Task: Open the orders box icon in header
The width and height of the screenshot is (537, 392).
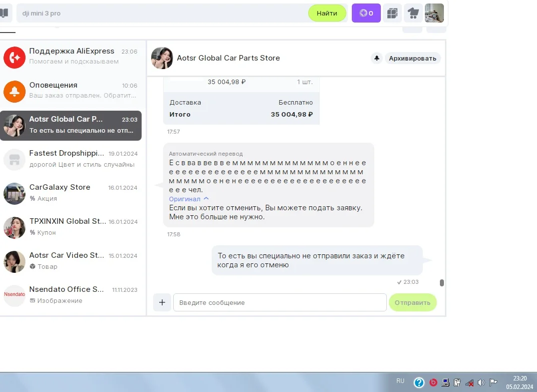Action: [392, 13]
